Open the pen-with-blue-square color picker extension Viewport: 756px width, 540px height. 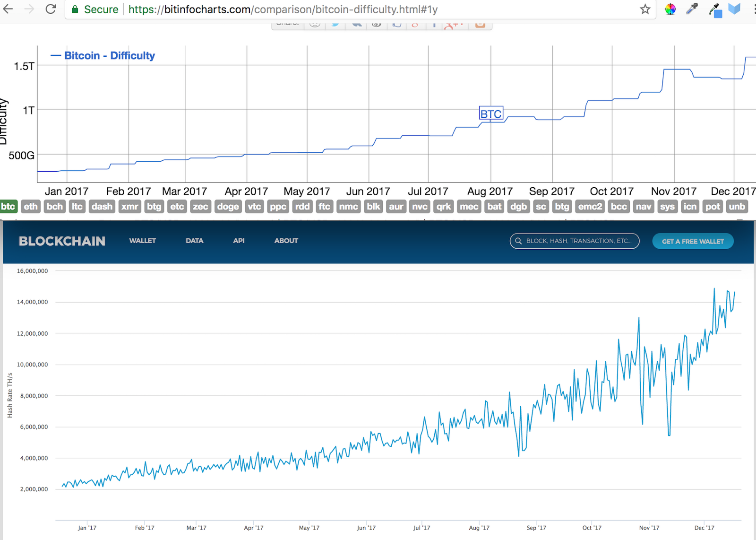coord(715,10)
